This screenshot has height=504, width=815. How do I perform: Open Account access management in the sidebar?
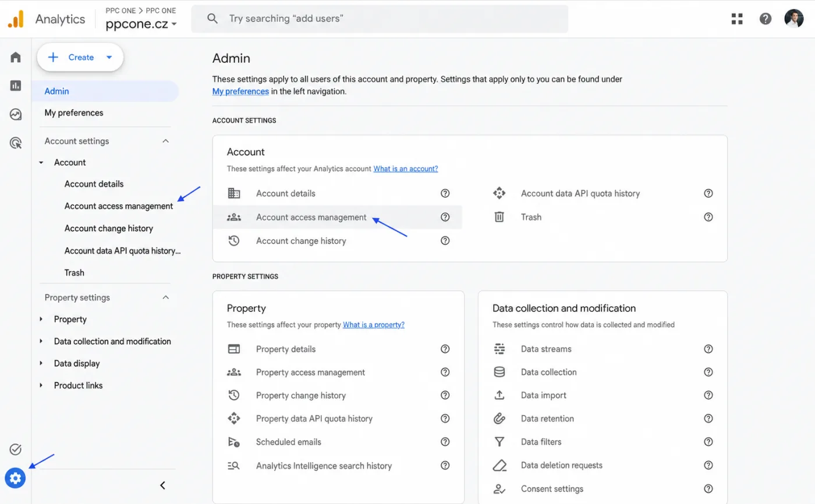(x=119, y=206)
